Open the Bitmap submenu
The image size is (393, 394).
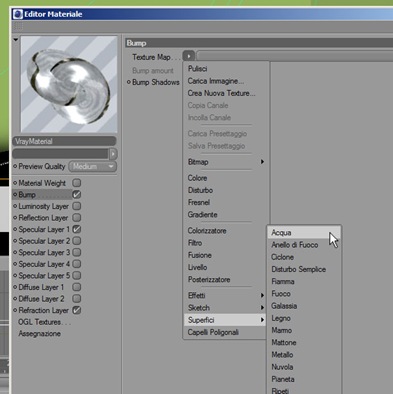(x=225, y=162)
